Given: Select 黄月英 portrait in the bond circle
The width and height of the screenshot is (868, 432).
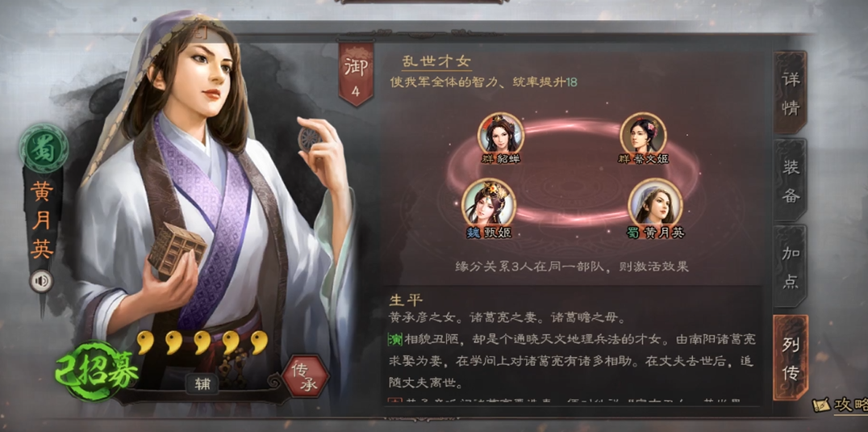Looking at the screenshot, I should click(655, 202).
